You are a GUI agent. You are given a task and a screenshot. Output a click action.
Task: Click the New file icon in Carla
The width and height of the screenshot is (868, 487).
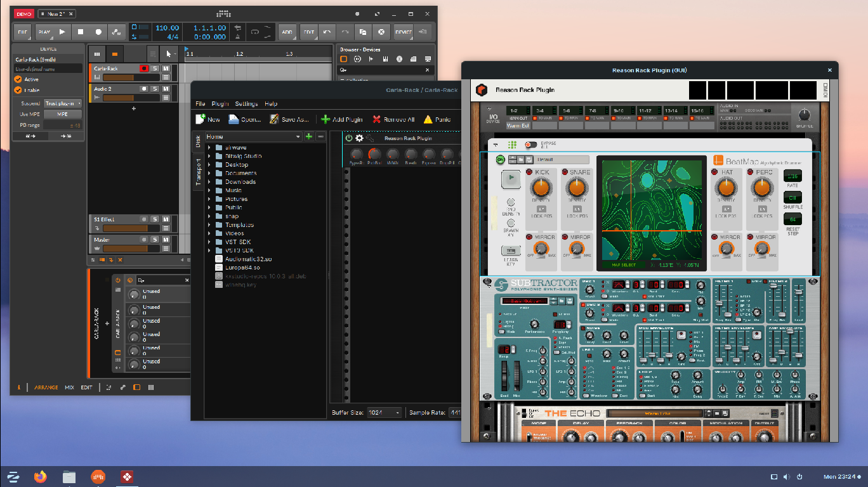(x=201, y=119)
